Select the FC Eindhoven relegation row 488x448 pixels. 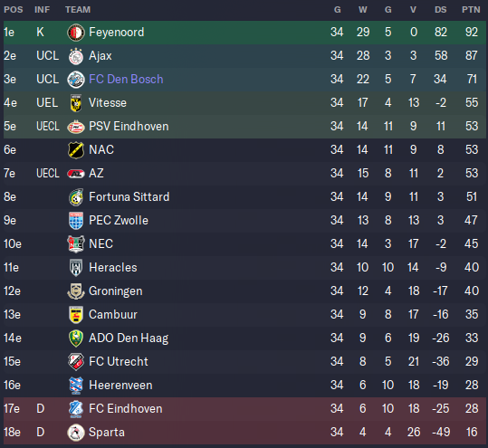pyautogui.click(x=244, y=409)
